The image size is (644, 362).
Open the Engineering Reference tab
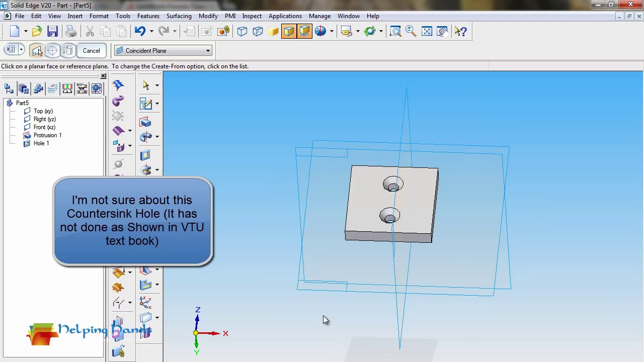coord(97,89)
